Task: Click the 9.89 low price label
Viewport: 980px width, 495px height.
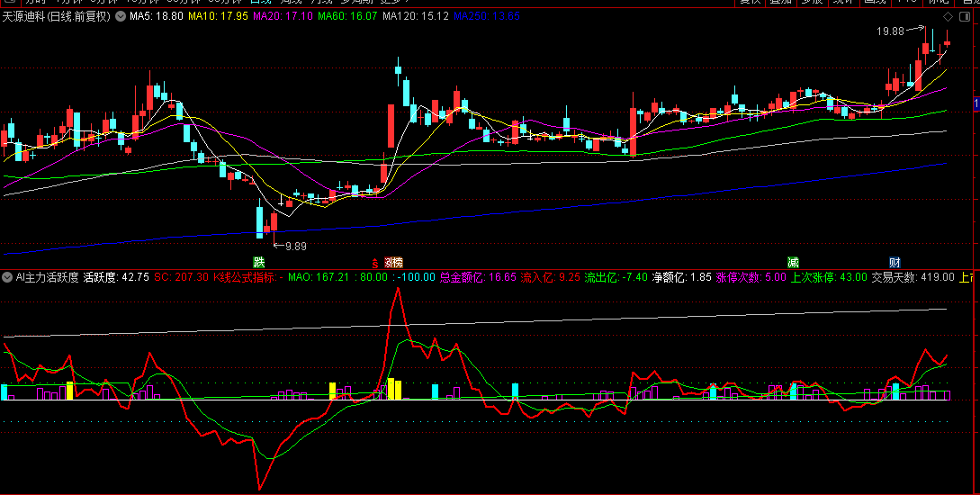Action: (x=296, y=247)
